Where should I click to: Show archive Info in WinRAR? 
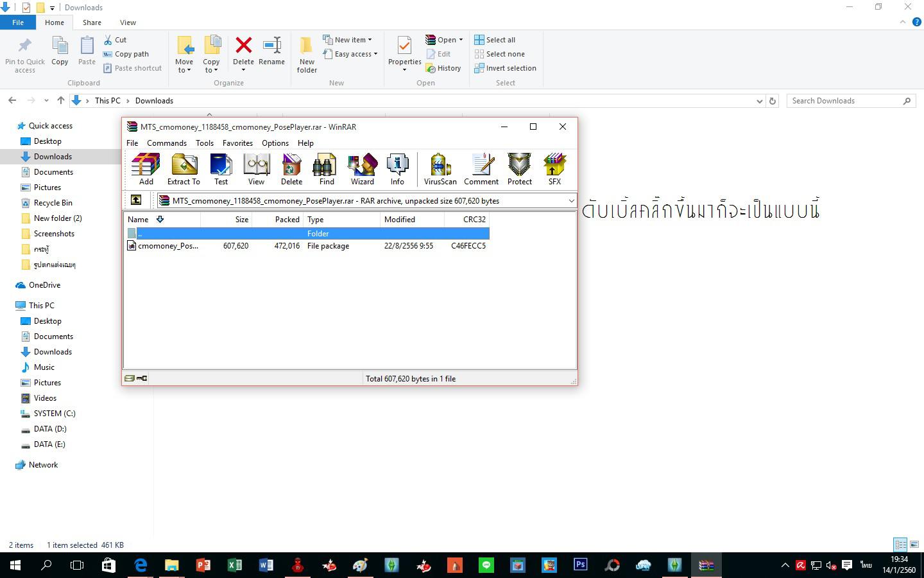397,170
